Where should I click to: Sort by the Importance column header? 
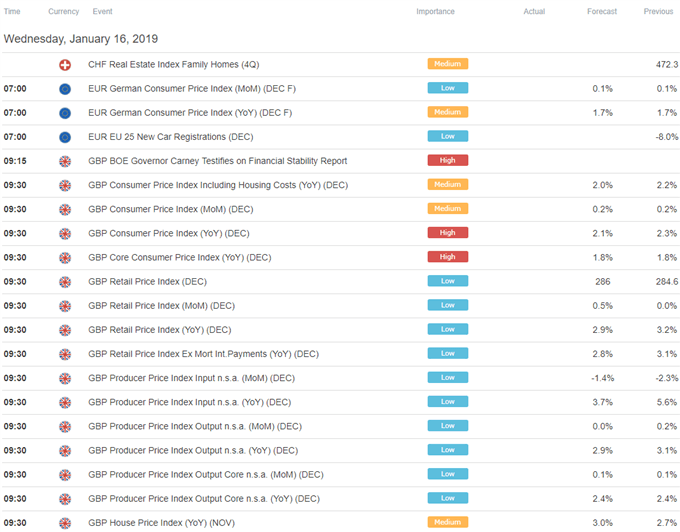[x=435, y=12]
